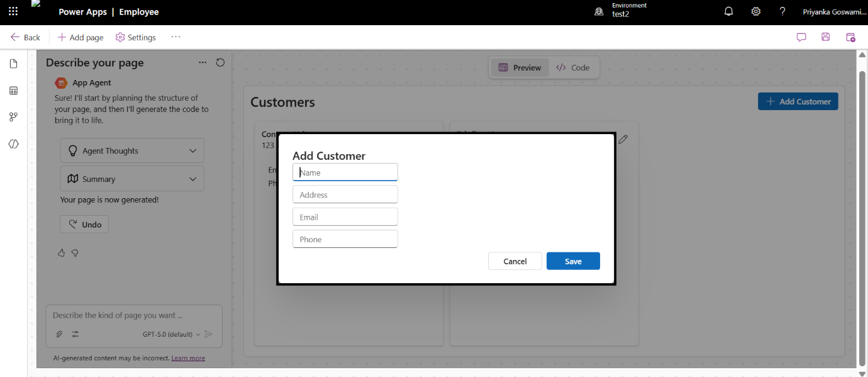Click the refresh icon beside Describe your page
The image size is (868, 377).
click(220, 62)
